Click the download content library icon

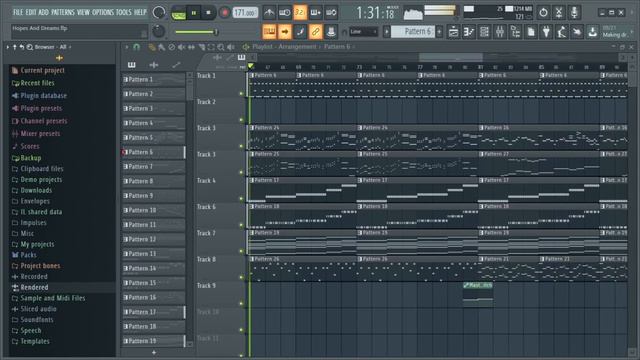592,31
